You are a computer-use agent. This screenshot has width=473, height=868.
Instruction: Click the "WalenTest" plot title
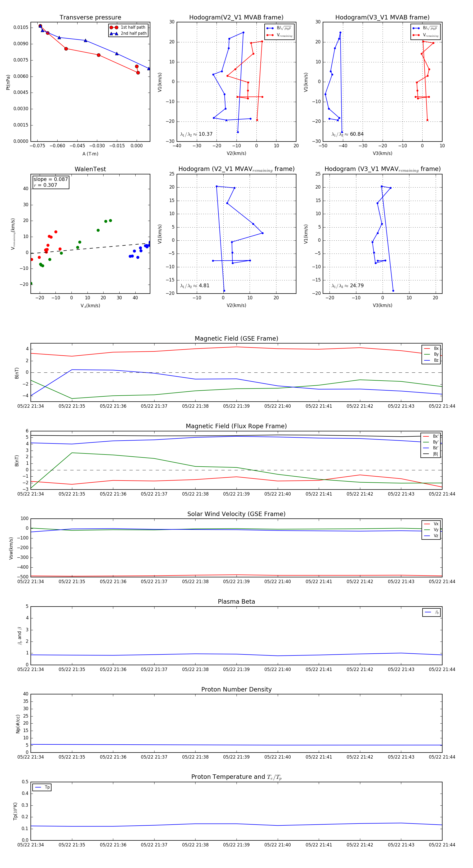point(90,169)
